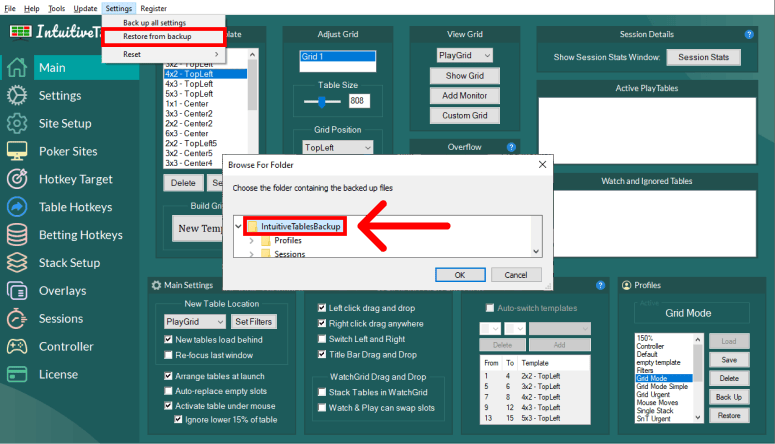Toggle Title Bar Drag and Drop
775x444 pixels.
pyautogui.click(x=322, y=355)
